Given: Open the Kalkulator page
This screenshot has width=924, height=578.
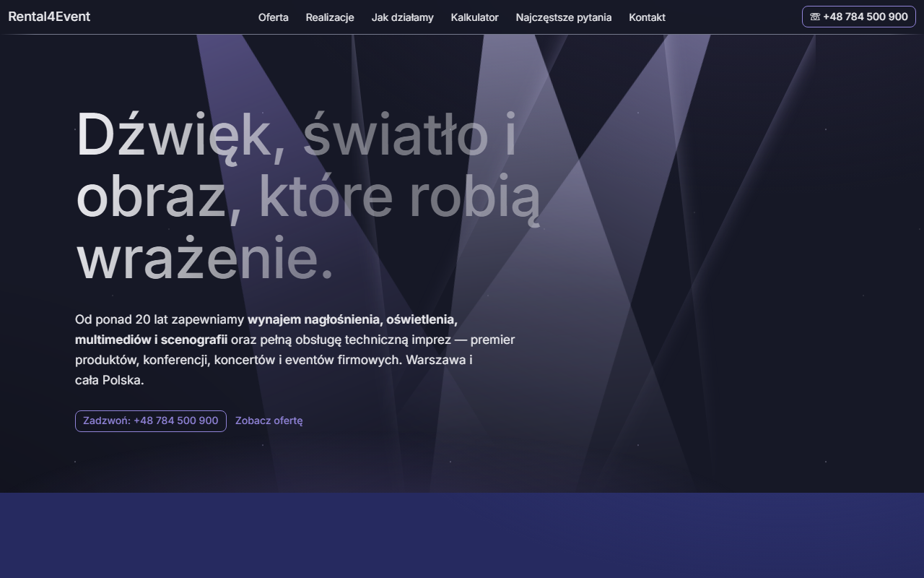Looking at the screenshot, I should (475, 17).
